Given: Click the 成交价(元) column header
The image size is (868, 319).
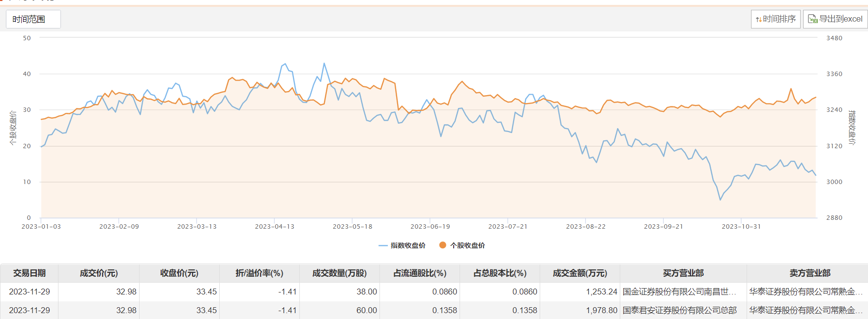Looking at the screenshot, I should pyautogui.click(x=99, y=273).
